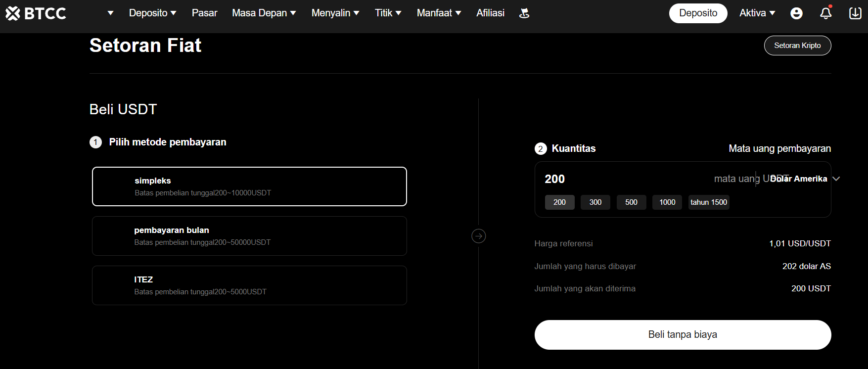The height and width of the screenshot is (369, 868).
Task: Expand the unlabeled arrow beside the logo
Action: (x=110, y=13)
